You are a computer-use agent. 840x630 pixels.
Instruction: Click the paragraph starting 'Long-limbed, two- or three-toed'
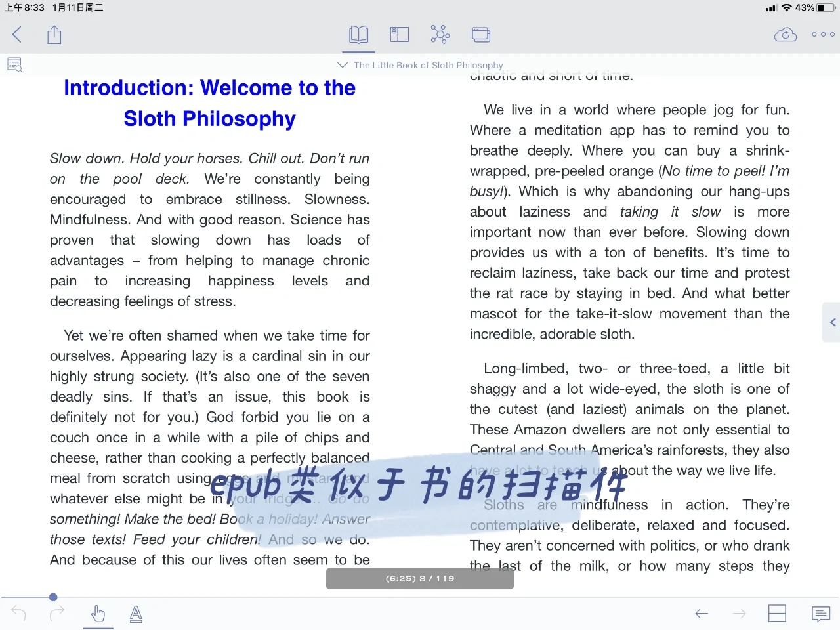(x=630, y=419)
